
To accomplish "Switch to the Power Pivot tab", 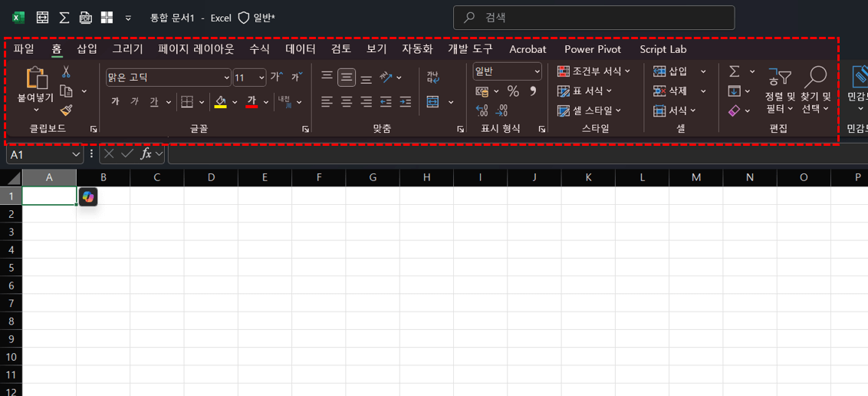I will tap(593, 49).
